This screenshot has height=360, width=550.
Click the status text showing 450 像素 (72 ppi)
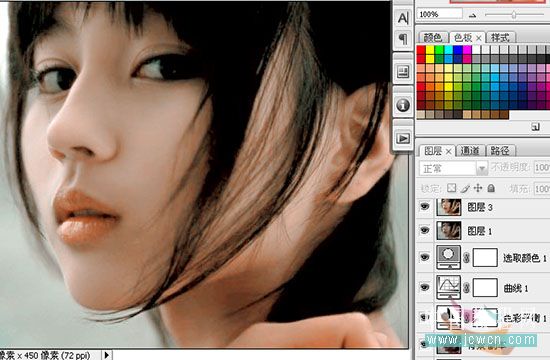coord(57,355)
